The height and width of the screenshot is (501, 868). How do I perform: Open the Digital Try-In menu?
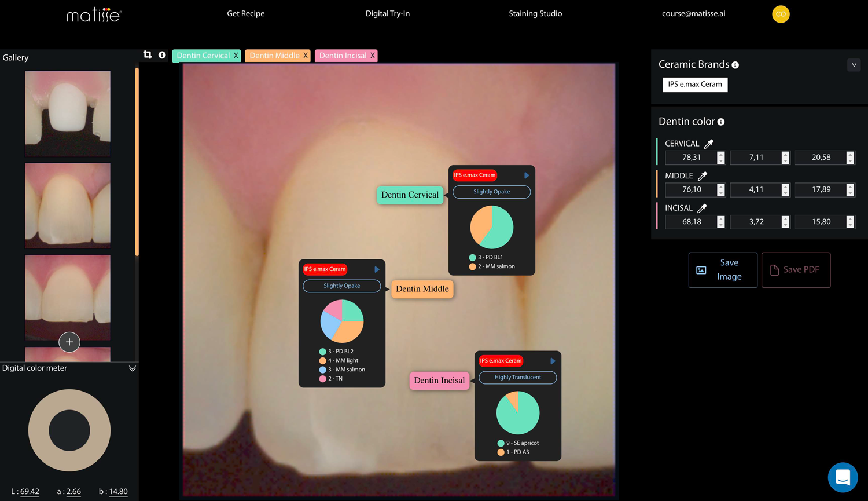coord(388,13)
